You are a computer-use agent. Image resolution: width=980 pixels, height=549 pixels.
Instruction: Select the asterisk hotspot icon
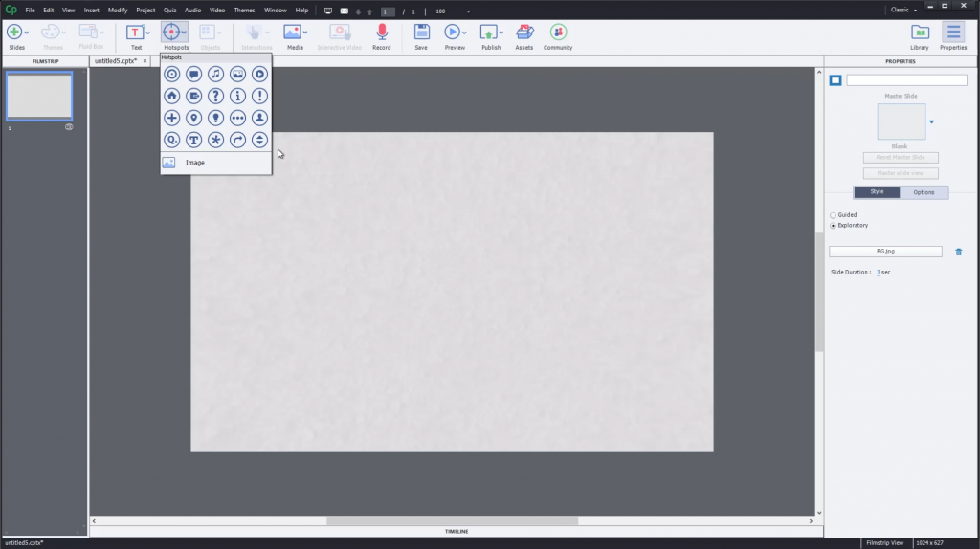point(215,140)
